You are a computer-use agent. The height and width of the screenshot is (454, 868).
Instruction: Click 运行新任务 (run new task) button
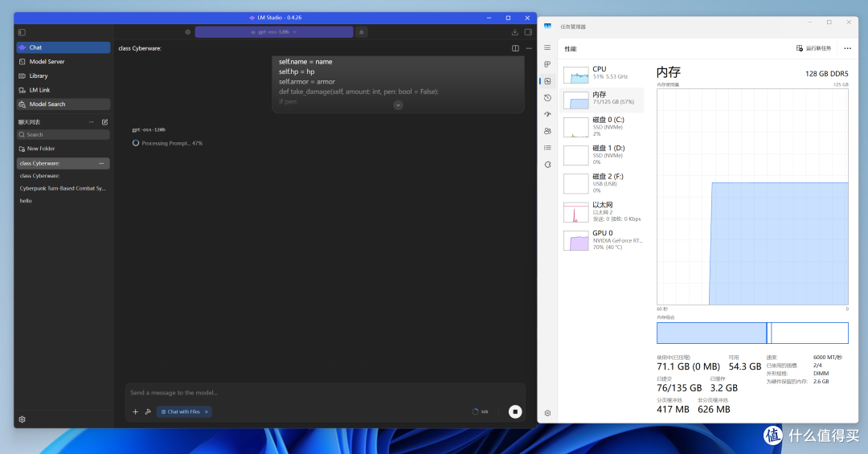coord(813,48)
